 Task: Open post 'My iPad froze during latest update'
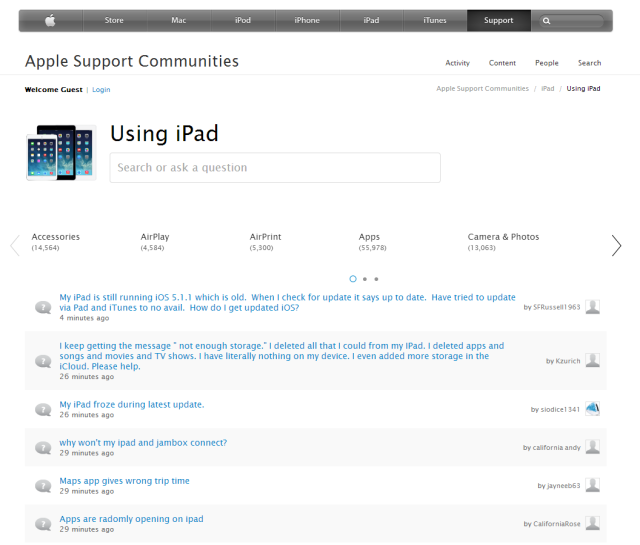click(x=132, y=405)
